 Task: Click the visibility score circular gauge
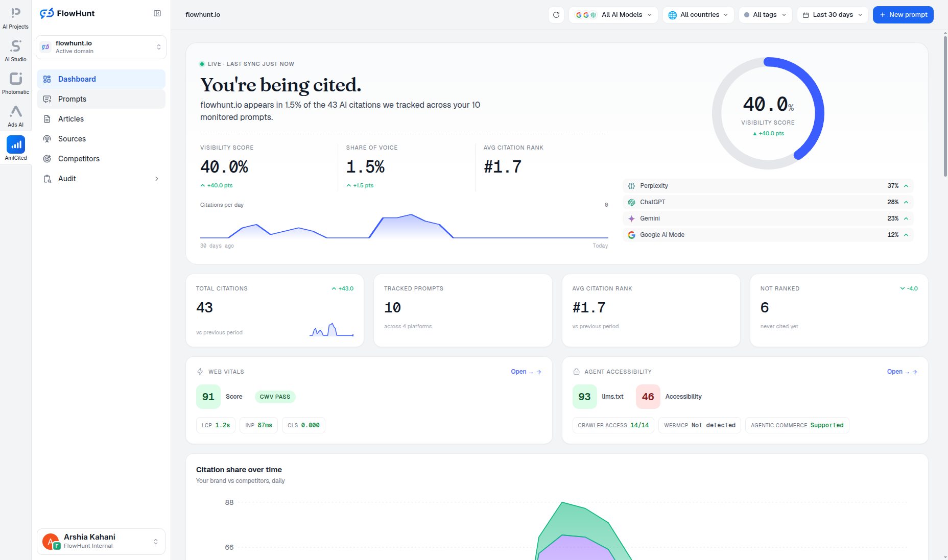pos(768,113)
